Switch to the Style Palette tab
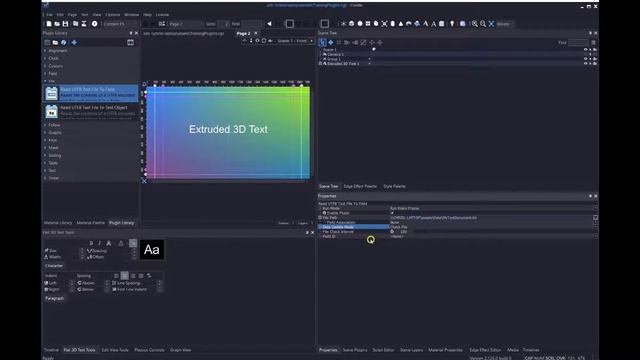Image resolution: width=640 pixels, height=360 pixels. click(394, 186)
